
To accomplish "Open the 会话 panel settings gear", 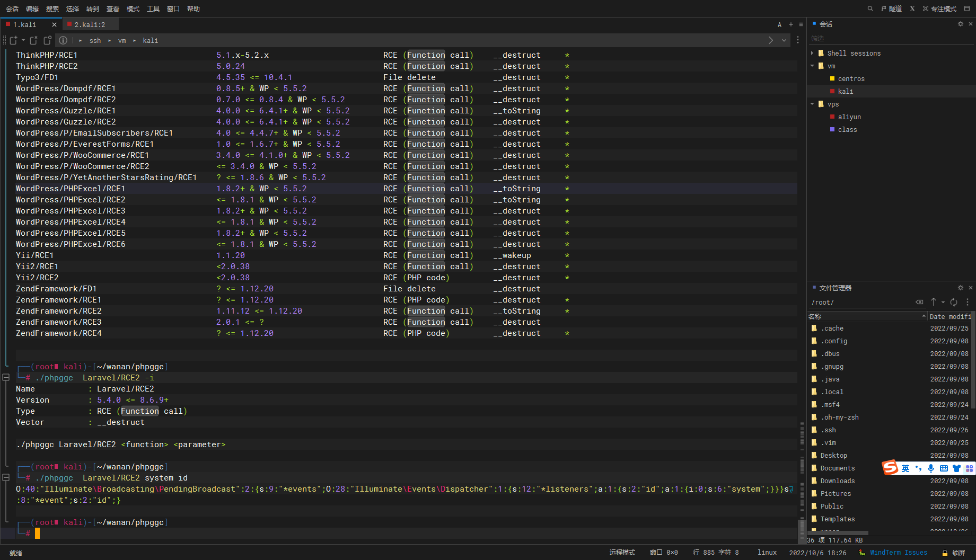I will click(961, 24).
